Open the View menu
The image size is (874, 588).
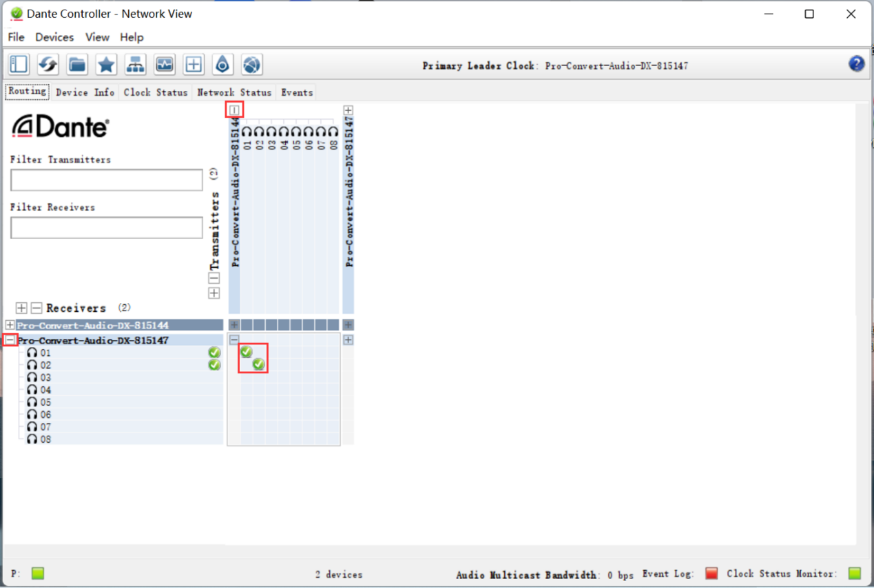(x=97, y=37)
